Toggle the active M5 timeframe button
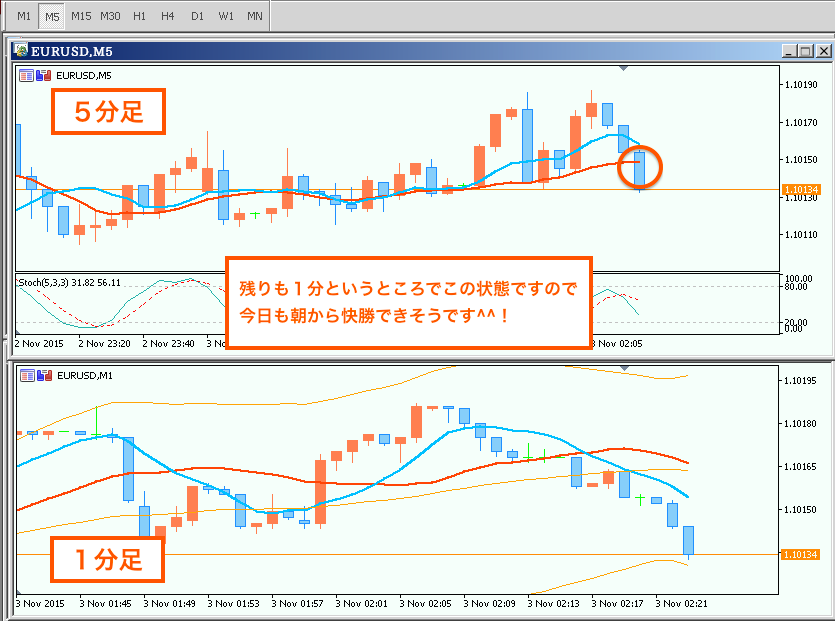835x621 pixels. (x=52, y=16)
